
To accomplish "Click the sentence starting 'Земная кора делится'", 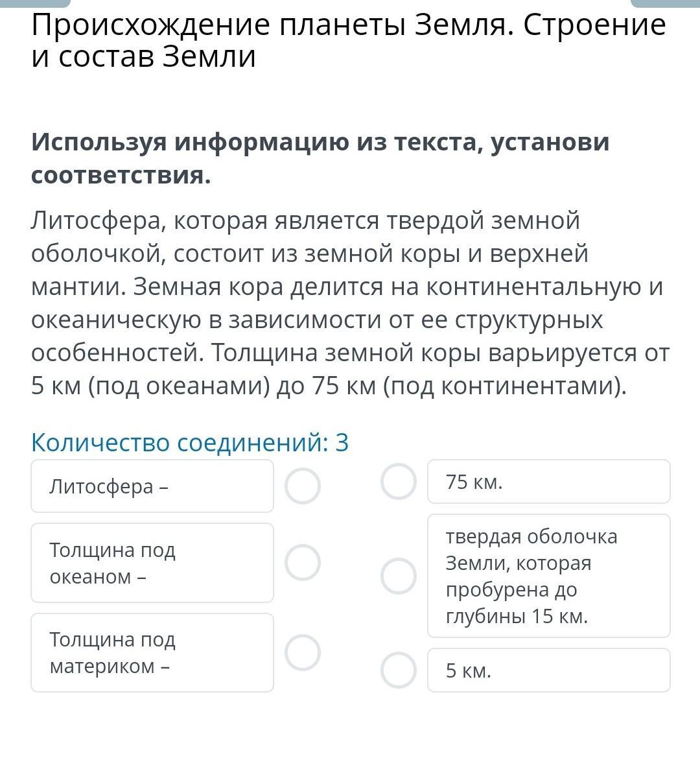I will pyautogui.click(x=389, y=287).
